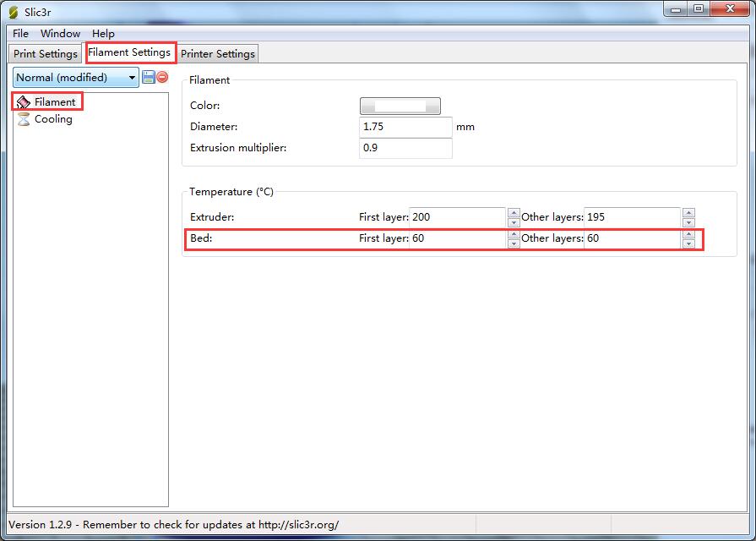Click the Extrusion multiplier field

click(405, 148)
